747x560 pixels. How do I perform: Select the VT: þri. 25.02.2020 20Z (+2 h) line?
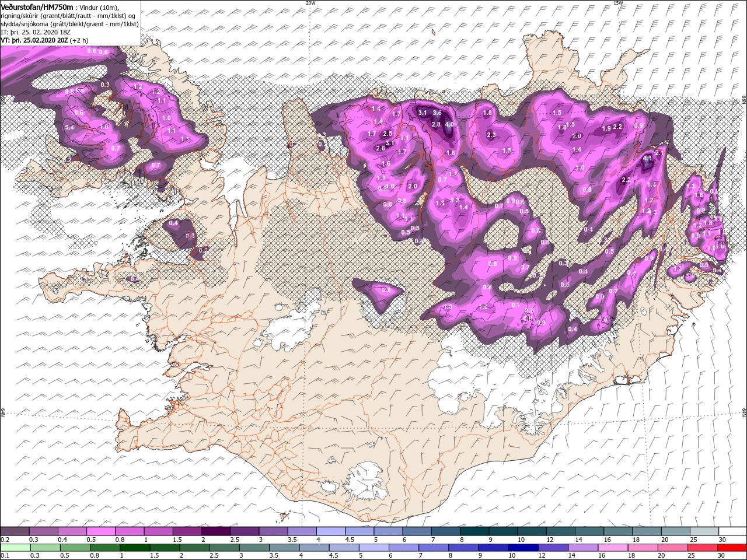(x=45, y=40)
